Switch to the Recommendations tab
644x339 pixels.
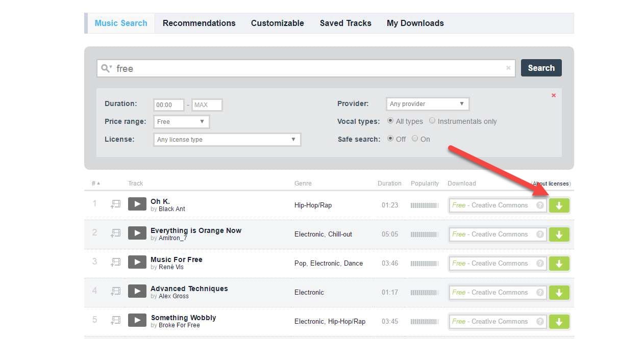click(199, 23)
